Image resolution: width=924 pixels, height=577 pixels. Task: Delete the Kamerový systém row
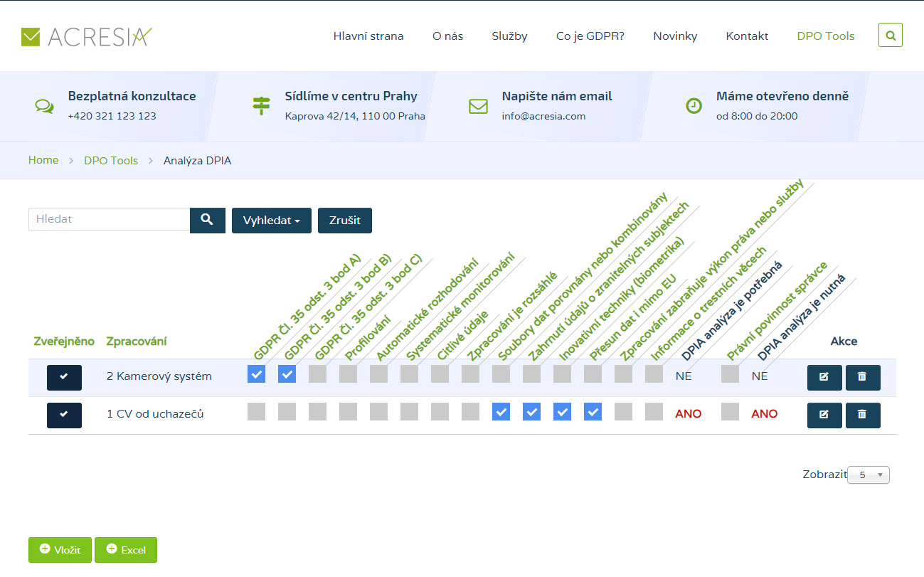pyautogui.click(x=862, y=378)
